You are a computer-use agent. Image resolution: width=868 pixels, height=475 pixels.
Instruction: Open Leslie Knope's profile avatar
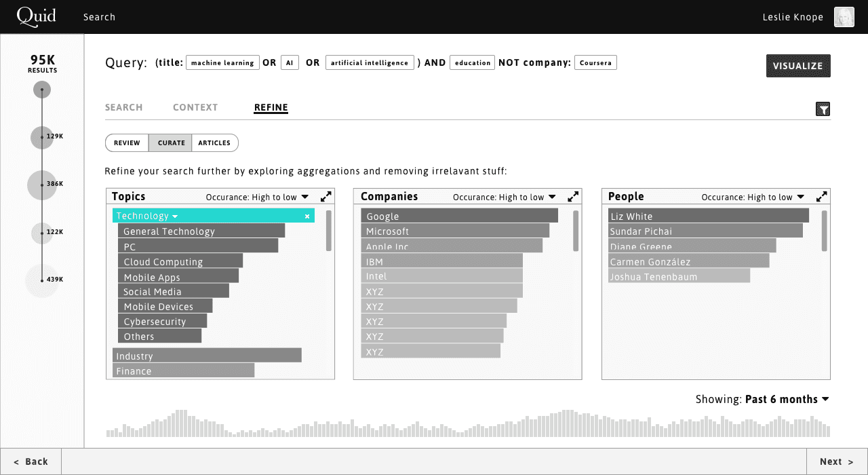pyautogui.click(x=844, y=17)
